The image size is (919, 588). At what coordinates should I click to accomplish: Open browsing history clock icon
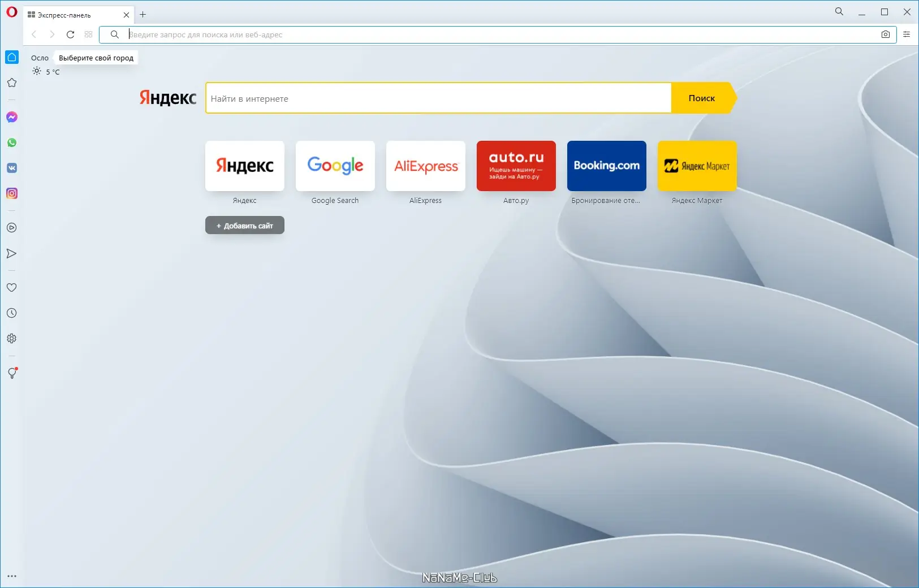tap(12, 313)
